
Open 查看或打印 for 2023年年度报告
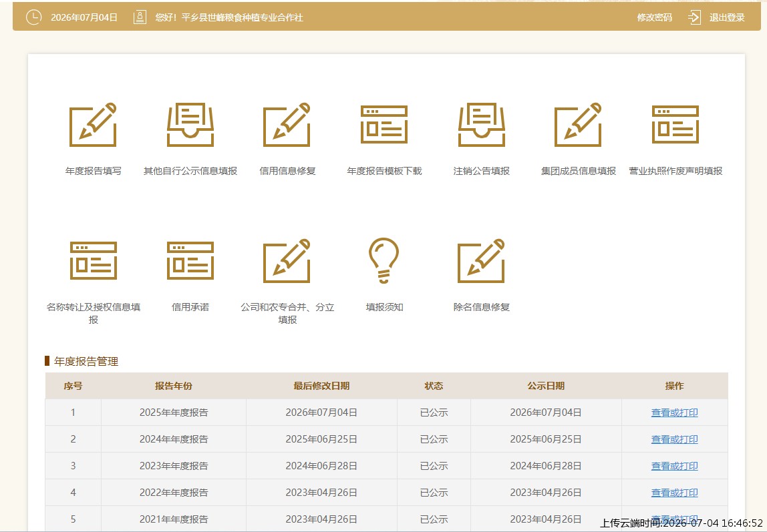point(674,466)
